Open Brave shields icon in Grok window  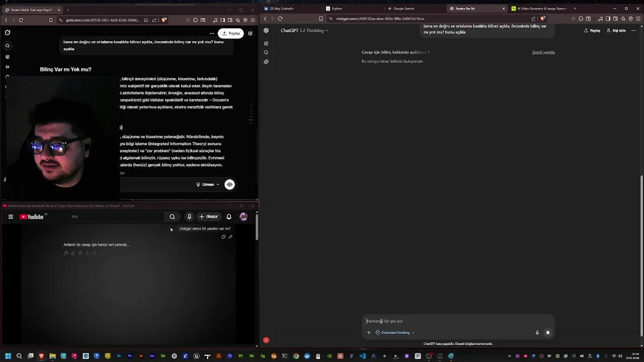(x=164, y=20)
